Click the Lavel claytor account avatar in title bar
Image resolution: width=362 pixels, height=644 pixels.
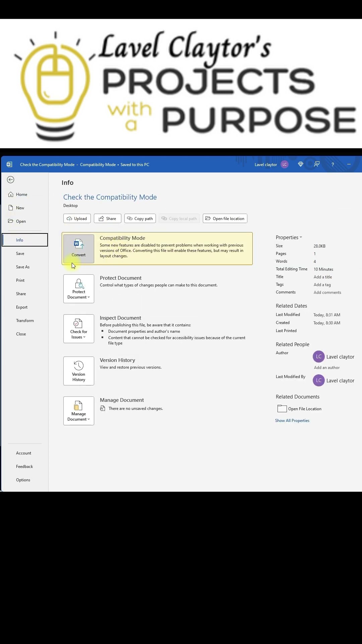click(285, 164)
